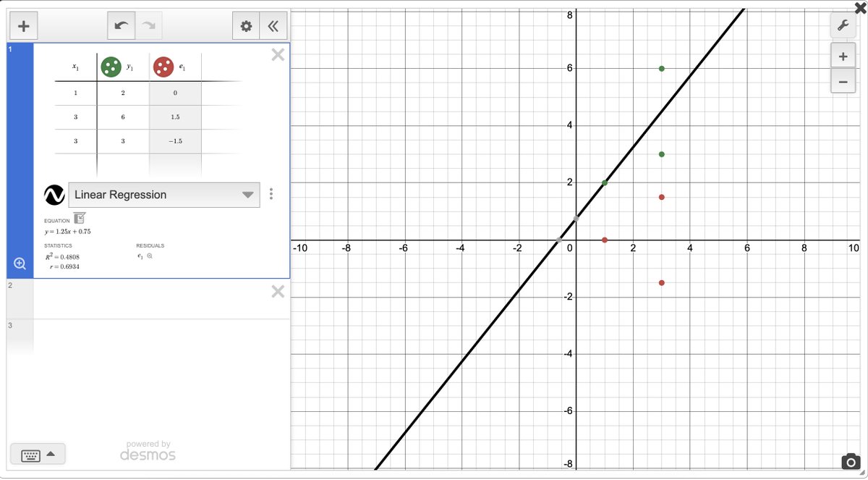The height and width of the screenshot is (480, 868).
Task: Show the keypad with the keyboard button
Action: (x=30, y=455)
